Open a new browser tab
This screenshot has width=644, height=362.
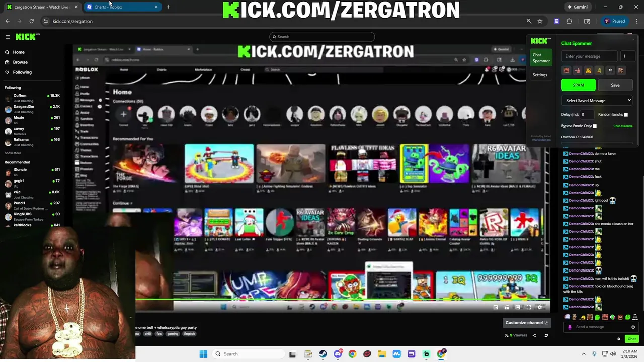tap(168, 7)
